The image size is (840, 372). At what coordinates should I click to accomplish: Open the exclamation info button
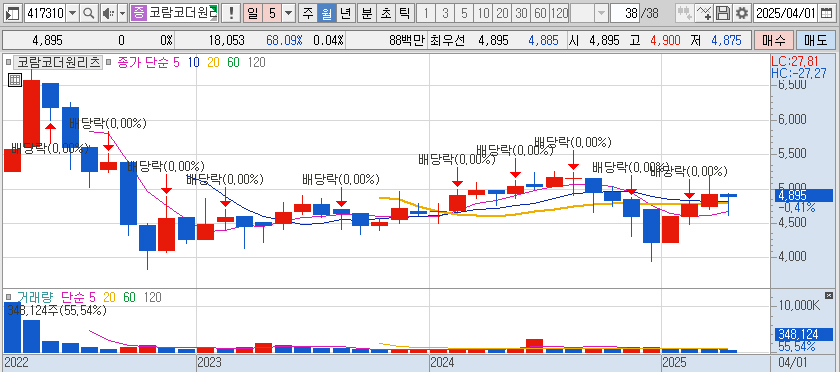[x=231, y=13]
